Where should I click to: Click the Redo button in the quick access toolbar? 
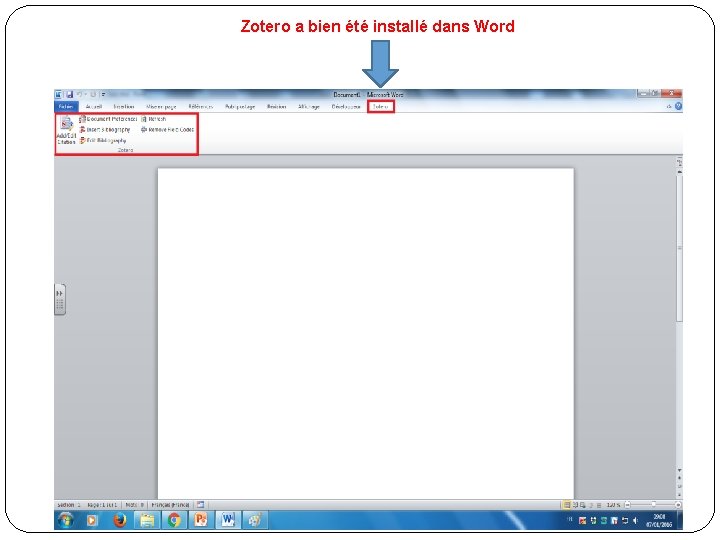tap(93, 95)
